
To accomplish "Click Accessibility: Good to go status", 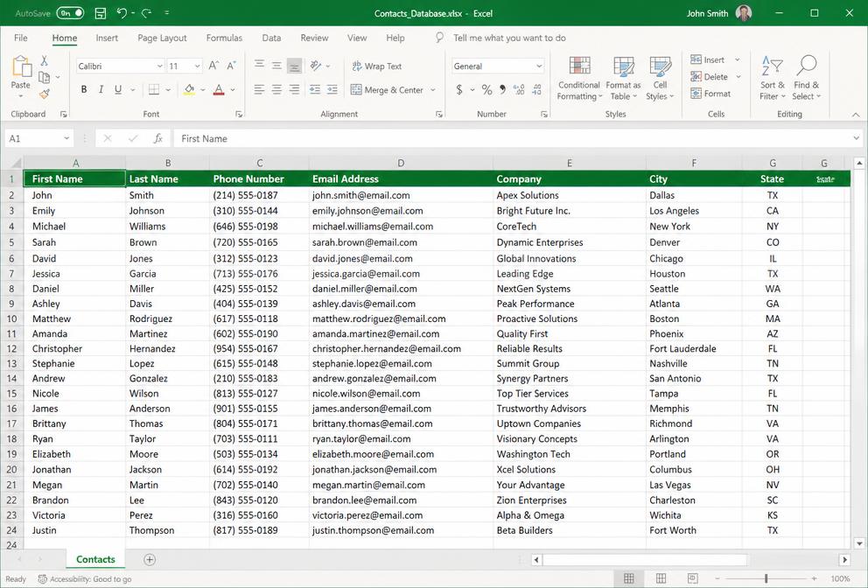I will (x=85, y=579).
